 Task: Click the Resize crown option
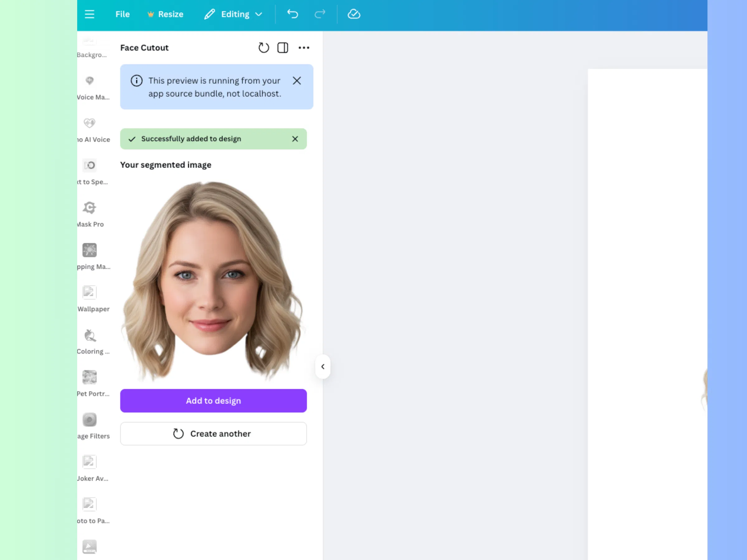click(x=166, y=14)
